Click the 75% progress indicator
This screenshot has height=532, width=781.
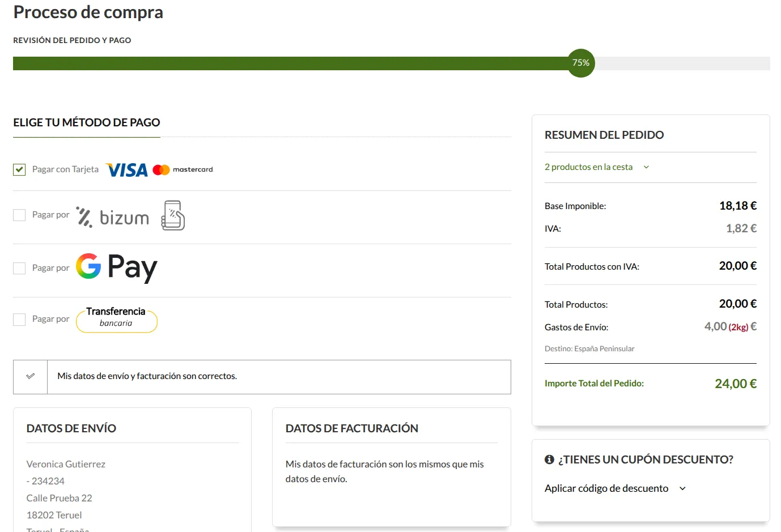coord(581,63)
